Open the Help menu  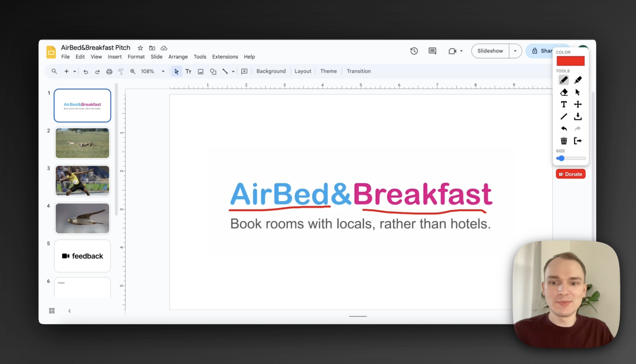tap(249, 57)
